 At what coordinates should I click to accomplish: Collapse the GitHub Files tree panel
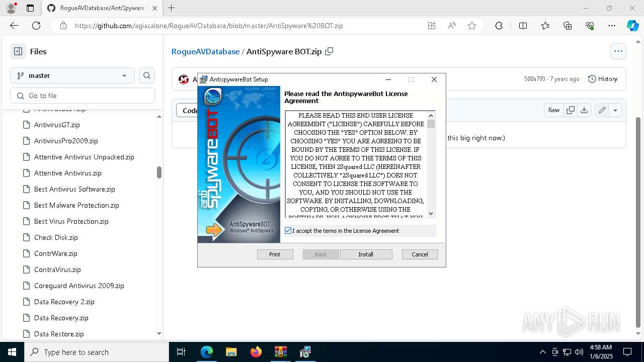click(x=18, y=51)
